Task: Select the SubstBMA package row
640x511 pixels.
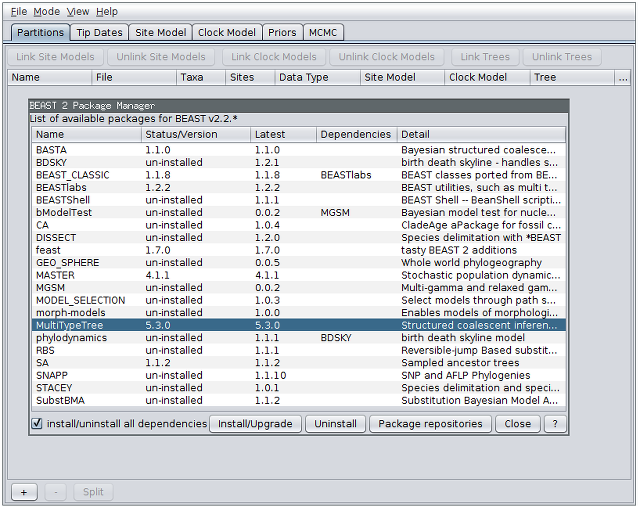Action: (299, 400)
